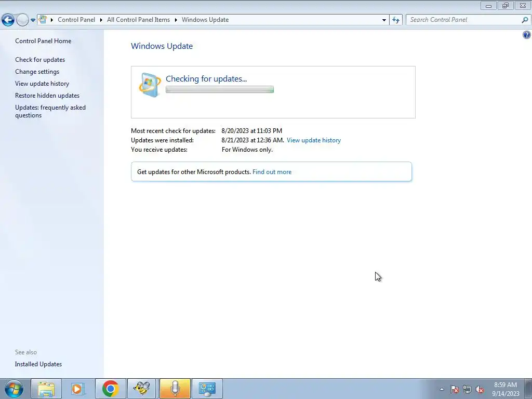This screenshot has height=399, width=532.
Task: Open Help via the blue question icon
Action: coord(527,35)
